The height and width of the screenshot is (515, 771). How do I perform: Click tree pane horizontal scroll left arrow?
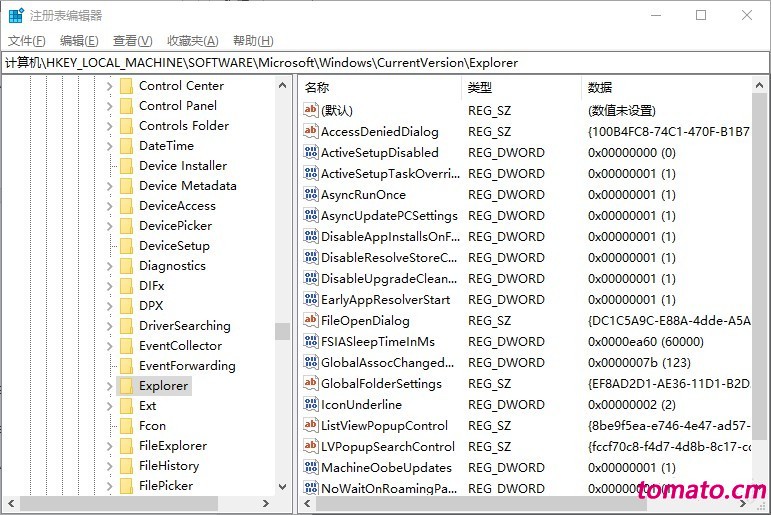point(11,504)
